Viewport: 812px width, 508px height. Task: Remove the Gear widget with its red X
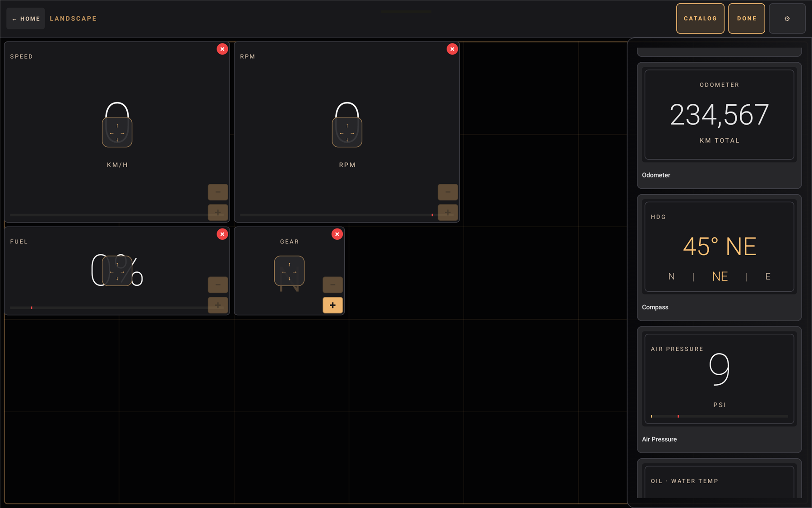click(337, 234)
